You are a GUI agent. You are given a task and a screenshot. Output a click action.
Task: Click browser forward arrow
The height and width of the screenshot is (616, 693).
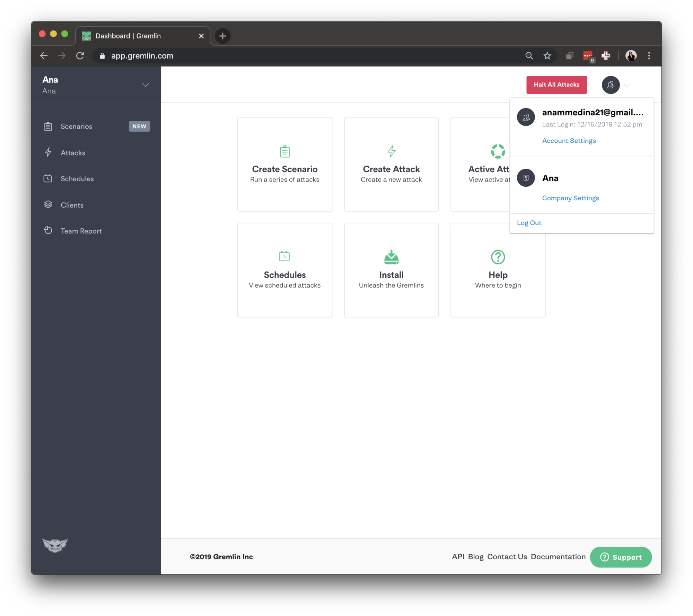tap(62, 56)
